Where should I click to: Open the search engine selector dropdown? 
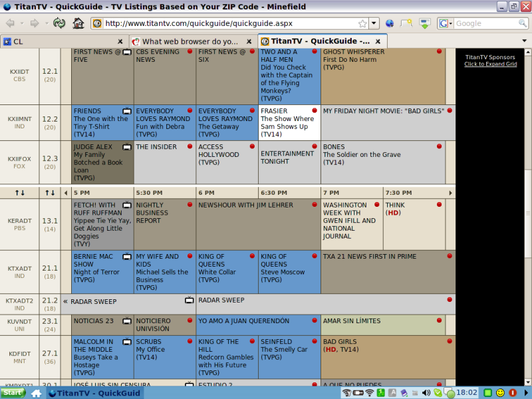pos(451,23)
